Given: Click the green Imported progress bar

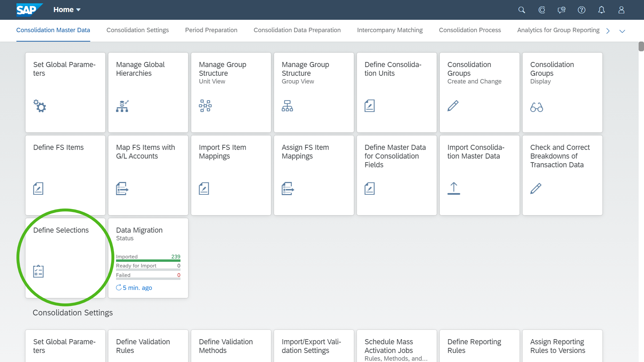Looking at the screenshot, I should [148, 260].
